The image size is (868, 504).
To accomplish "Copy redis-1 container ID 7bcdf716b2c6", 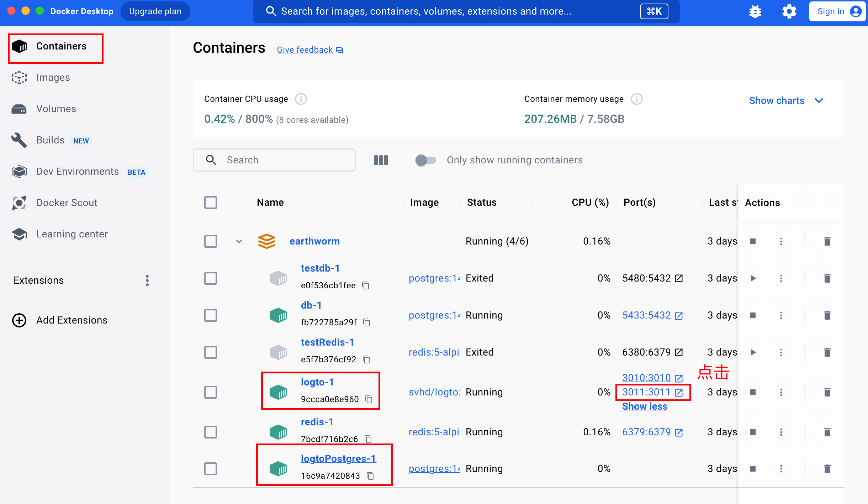I will coord(368,439).
